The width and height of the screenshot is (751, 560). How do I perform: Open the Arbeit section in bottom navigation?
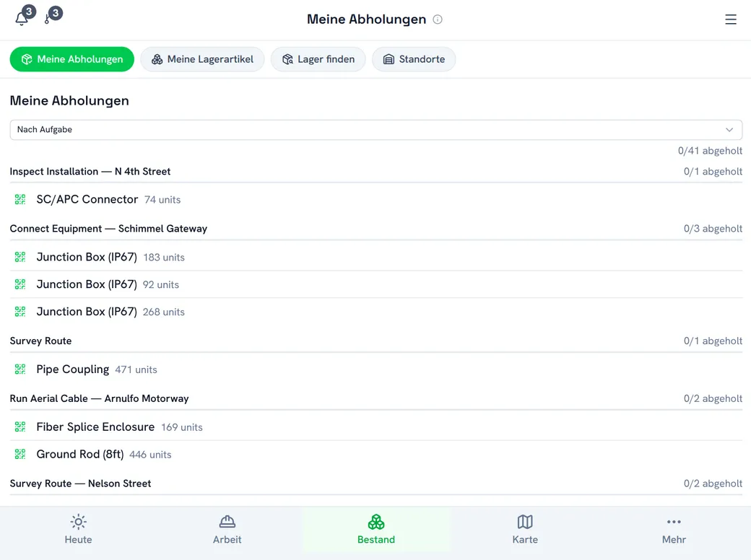point(227,530)
